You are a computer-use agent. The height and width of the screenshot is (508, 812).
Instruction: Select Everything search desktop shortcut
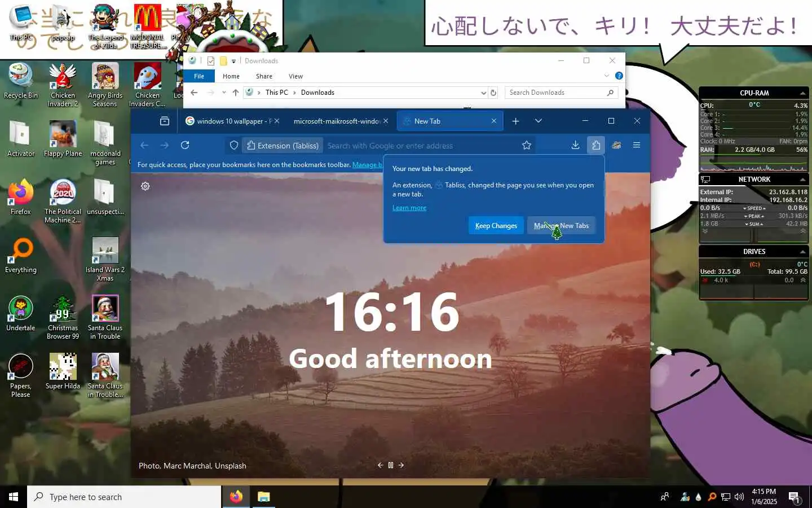pos(21,255)
